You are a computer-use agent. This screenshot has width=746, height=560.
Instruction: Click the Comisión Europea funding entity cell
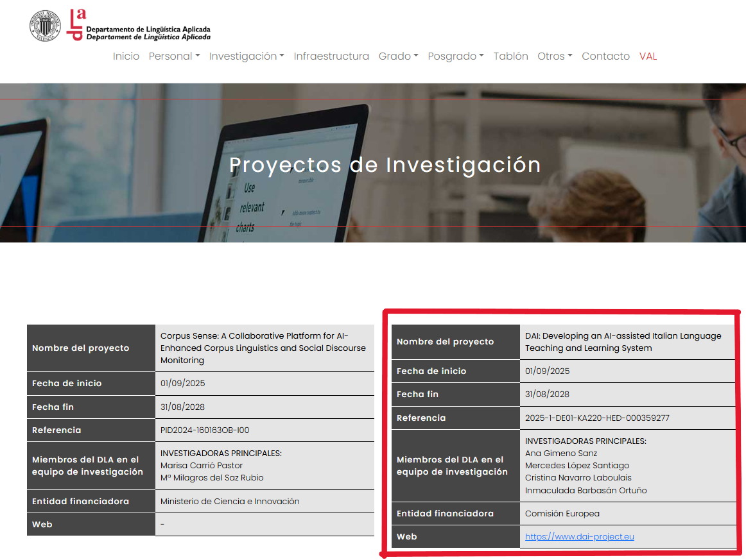[562, 514]
